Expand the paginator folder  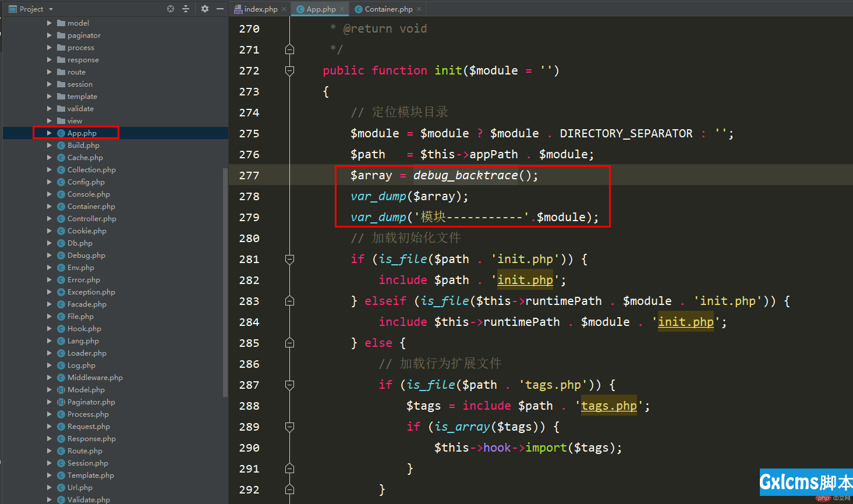pos(49,36)
